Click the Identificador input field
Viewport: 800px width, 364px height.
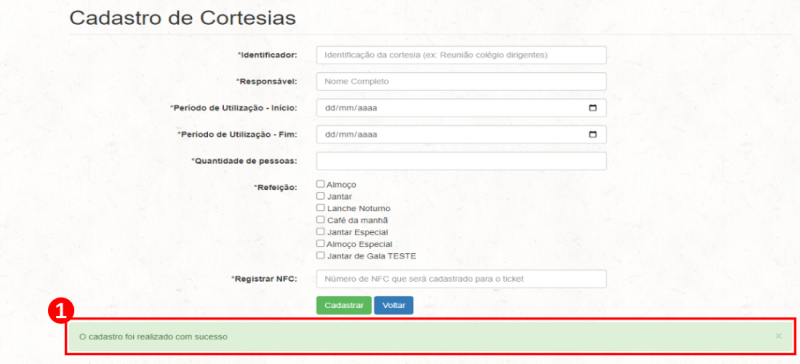461,55
